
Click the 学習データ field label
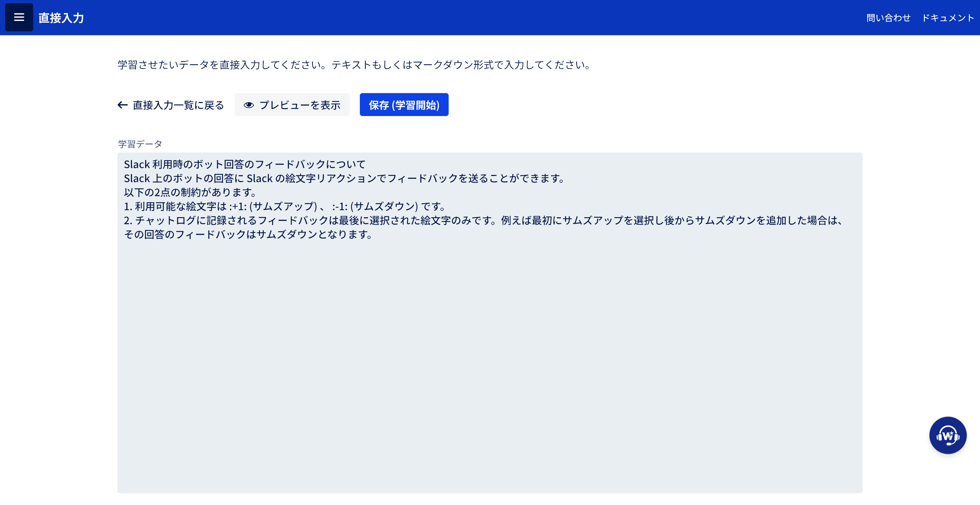coord(140,144)
